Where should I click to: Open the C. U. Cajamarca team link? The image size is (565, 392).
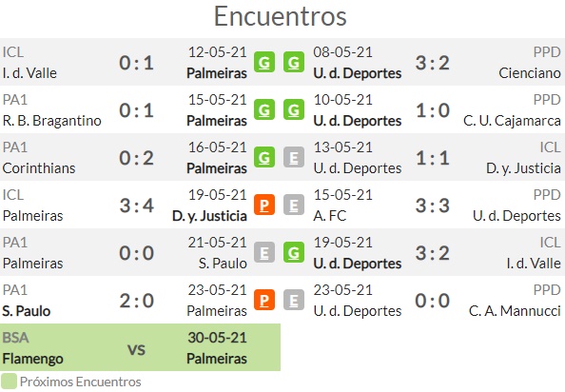click(512, 121)
